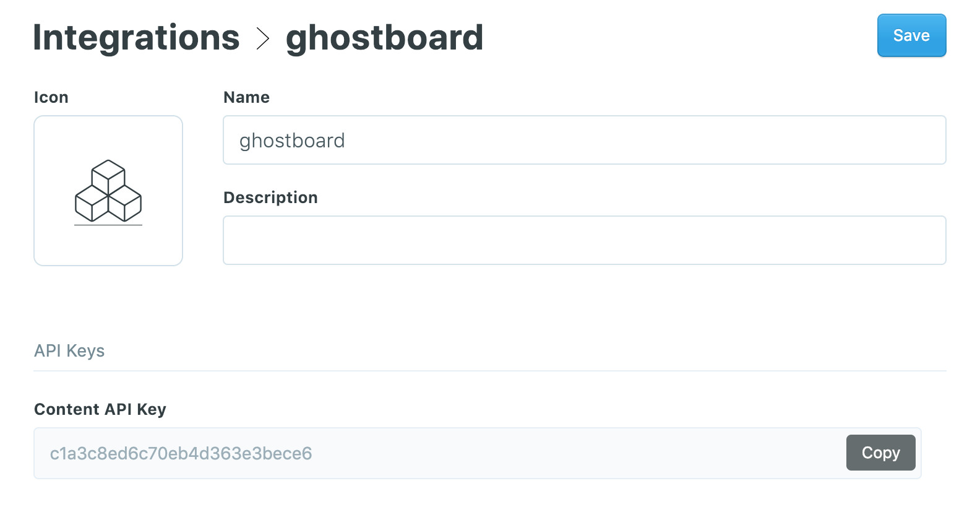Screen dimensions: 980x530
Task: Select the Content API Key value text
Action: pyautogui.click(x=181, y=453)
